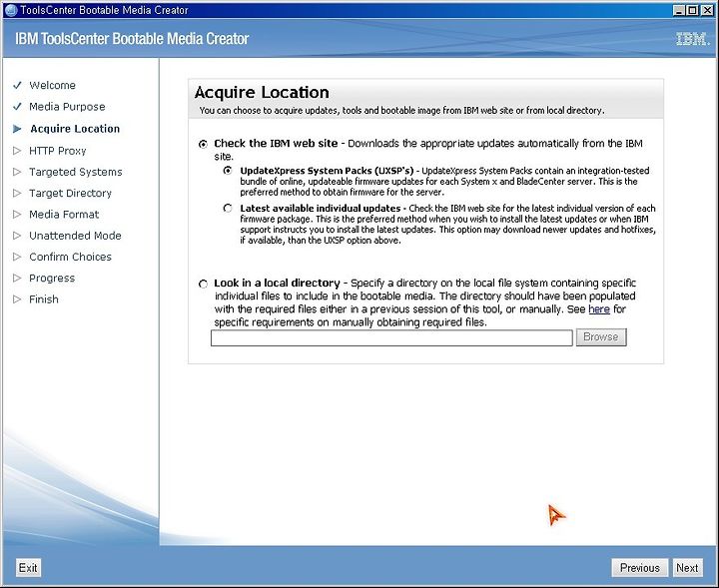719x588 pixels.
Task: Go to the Targeted Systems step
Action: pyautogui.click(x=76, y=172)
